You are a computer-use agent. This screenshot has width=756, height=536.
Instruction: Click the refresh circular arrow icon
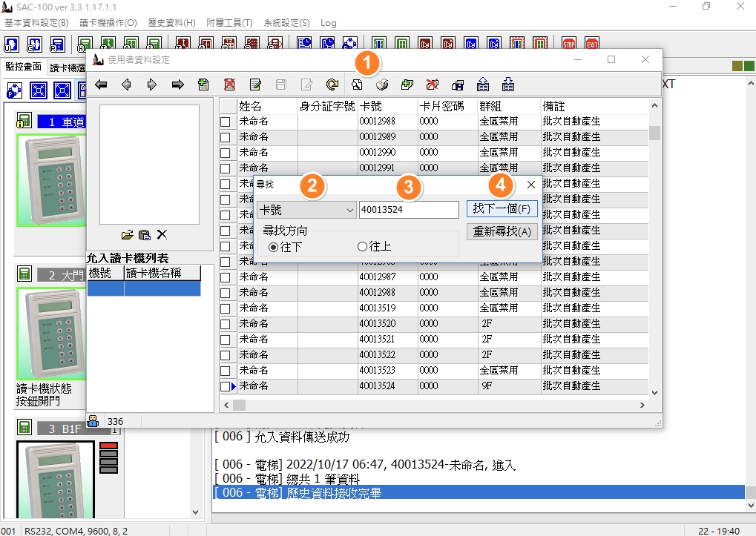[x=332, y=85]
